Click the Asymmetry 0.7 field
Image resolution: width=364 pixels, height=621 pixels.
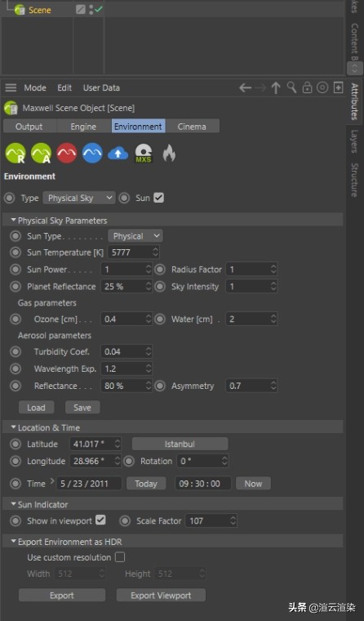pyautogui.click(x=251, y=386)
